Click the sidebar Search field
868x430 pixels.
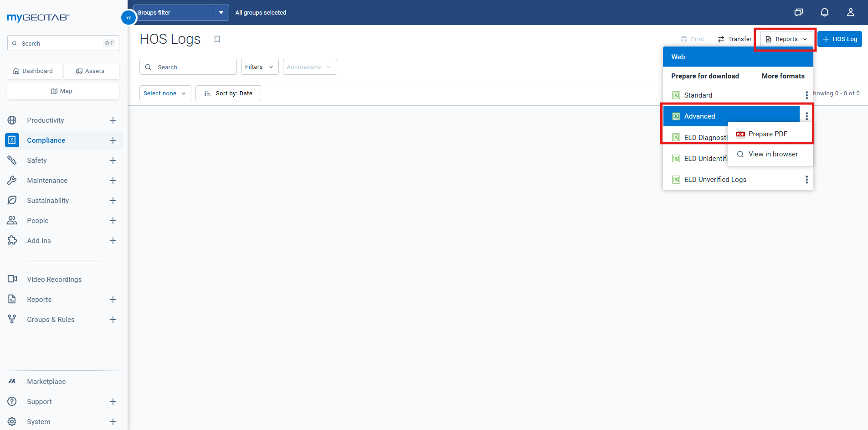[x=63, y=43]
